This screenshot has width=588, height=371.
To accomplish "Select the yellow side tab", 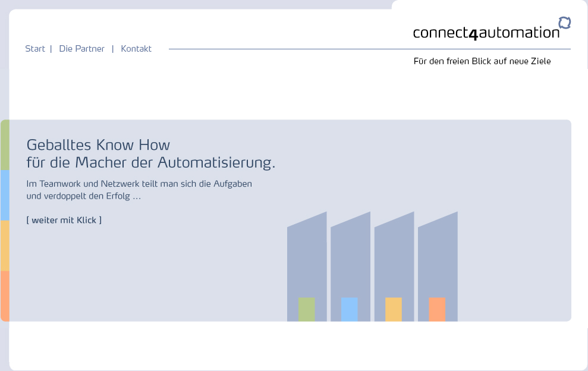I will tap(5, 246).
